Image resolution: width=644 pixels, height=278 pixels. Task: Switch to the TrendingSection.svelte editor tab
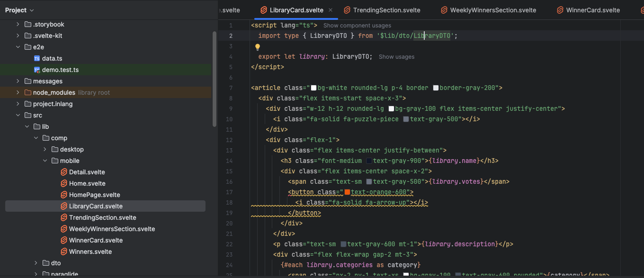point(382,10)
